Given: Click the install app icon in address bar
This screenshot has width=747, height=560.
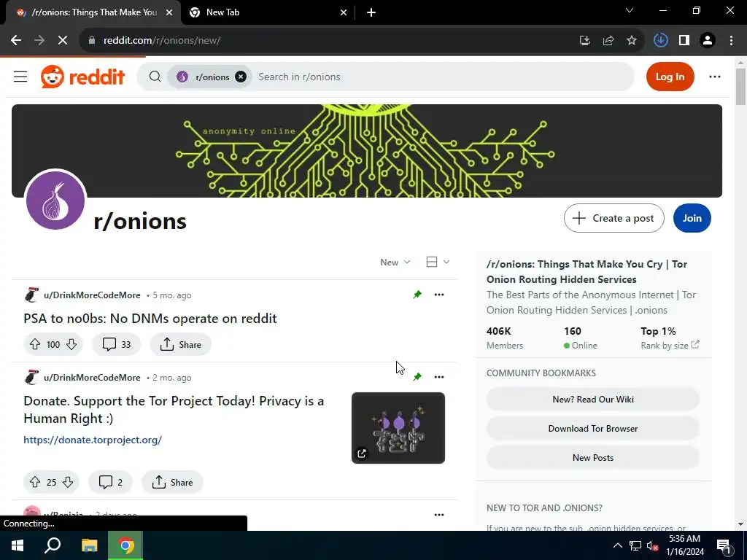Looking at the screenshot, I should (584, 41).
